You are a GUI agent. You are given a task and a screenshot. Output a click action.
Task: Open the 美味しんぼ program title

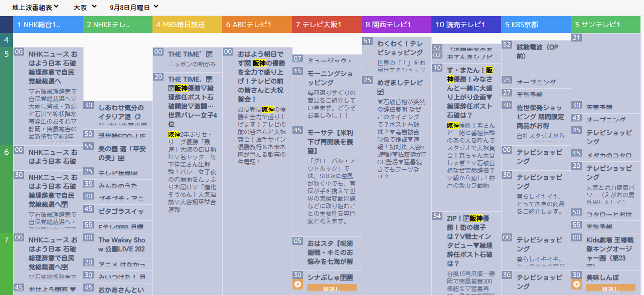(x=602, y=277)
